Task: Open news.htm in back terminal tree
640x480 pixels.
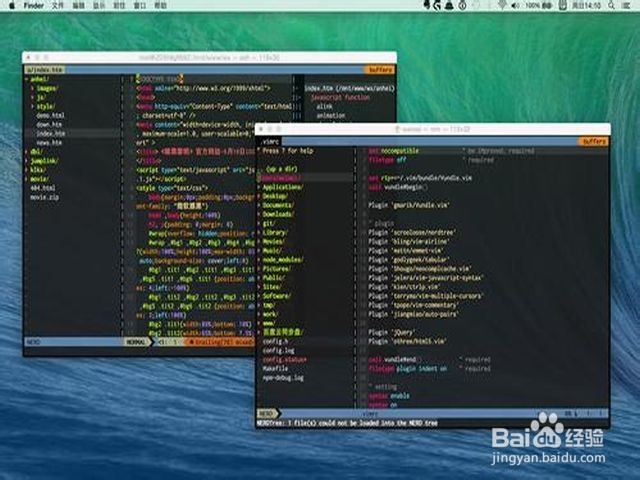Action: [x=49, y=142]
